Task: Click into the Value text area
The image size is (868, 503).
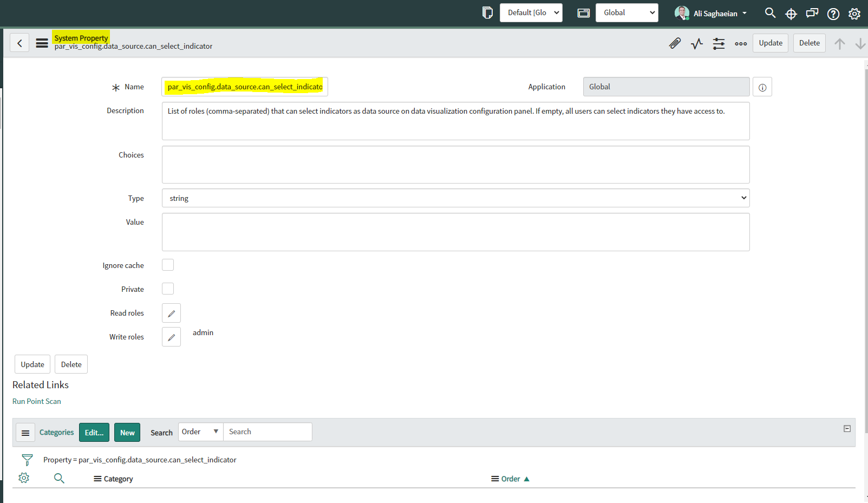Action: point(455,232)
